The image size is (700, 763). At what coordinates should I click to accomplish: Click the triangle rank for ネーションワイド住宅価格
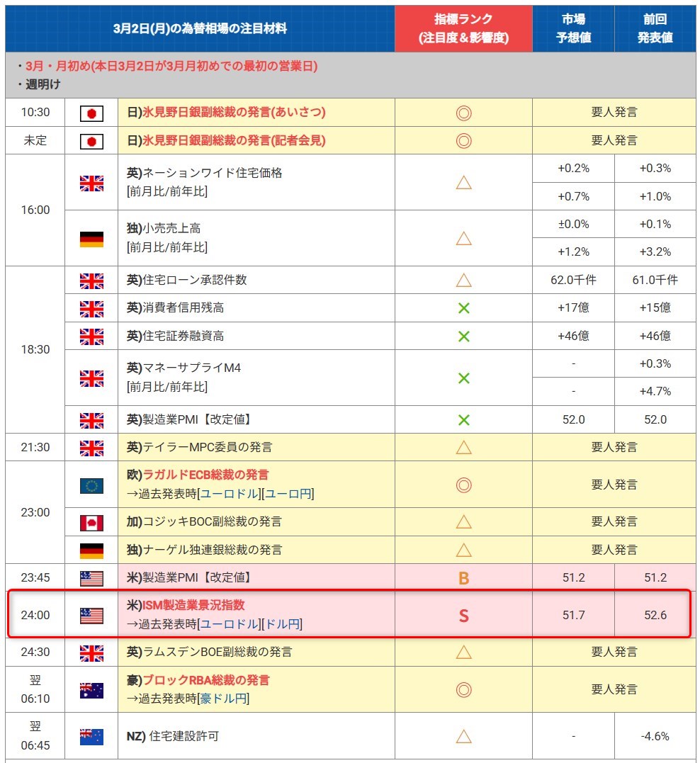463,183
